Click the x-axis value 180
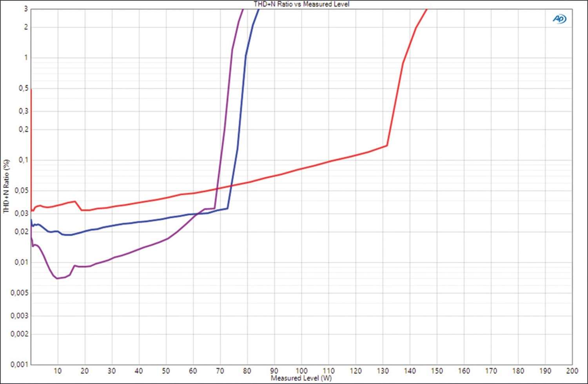Image resolution: width=588 pixels, height=384 pixels. (518, 371)
